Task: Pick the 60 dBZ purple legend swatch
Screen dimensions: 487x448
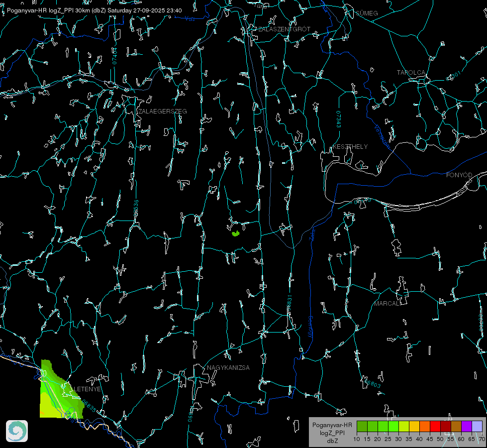Action: 467,426
